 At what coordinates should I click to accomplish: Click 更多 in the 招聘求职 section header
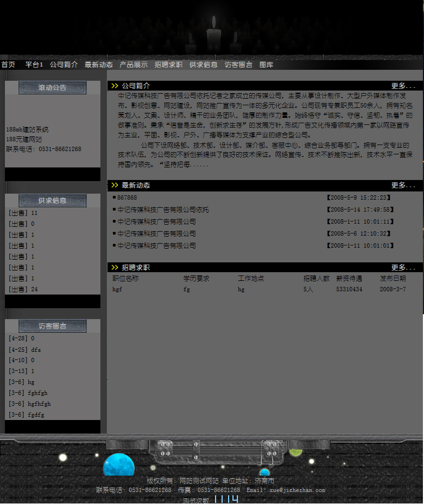403,268
